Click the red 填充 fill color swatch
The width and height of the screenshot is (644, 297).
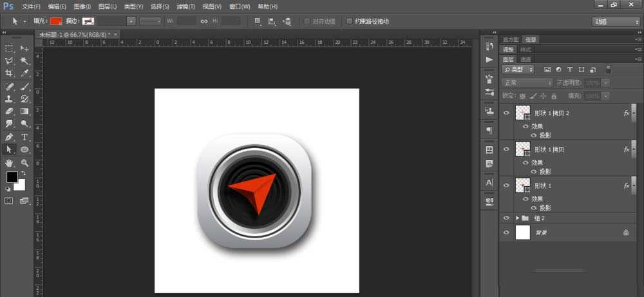(56, 21)
